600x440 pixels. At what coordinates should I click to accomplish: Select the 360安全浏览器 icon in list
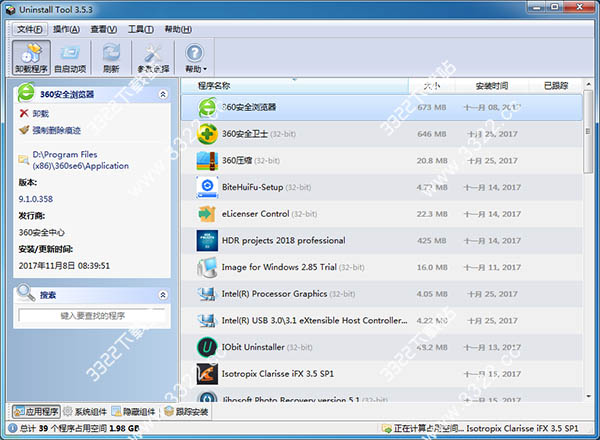coord(207,108)
